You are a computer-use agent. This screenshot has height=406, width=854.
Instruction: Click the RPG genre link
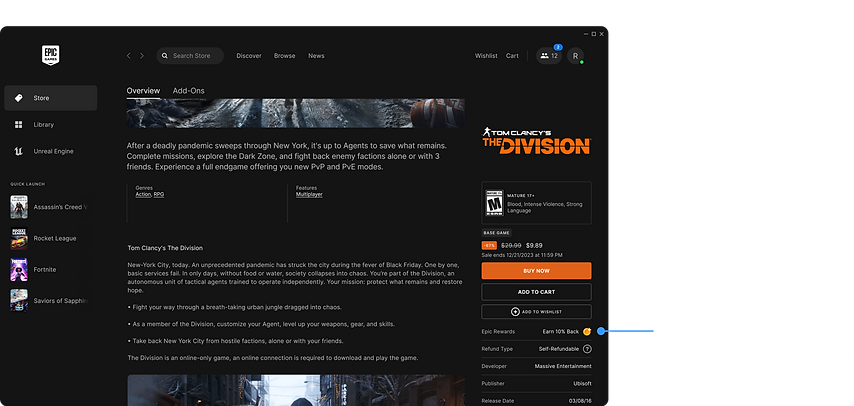pos(158,195)
